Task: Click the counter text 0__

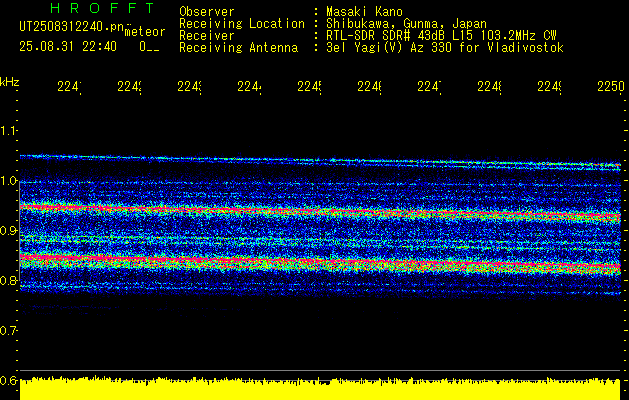Action: click(x=149, y=47)
